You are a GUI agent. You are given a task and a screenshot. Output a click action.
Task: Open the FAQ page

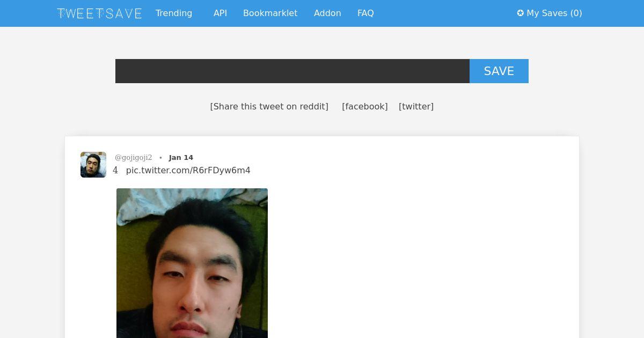pyautogui.click(x=365, y=13)
